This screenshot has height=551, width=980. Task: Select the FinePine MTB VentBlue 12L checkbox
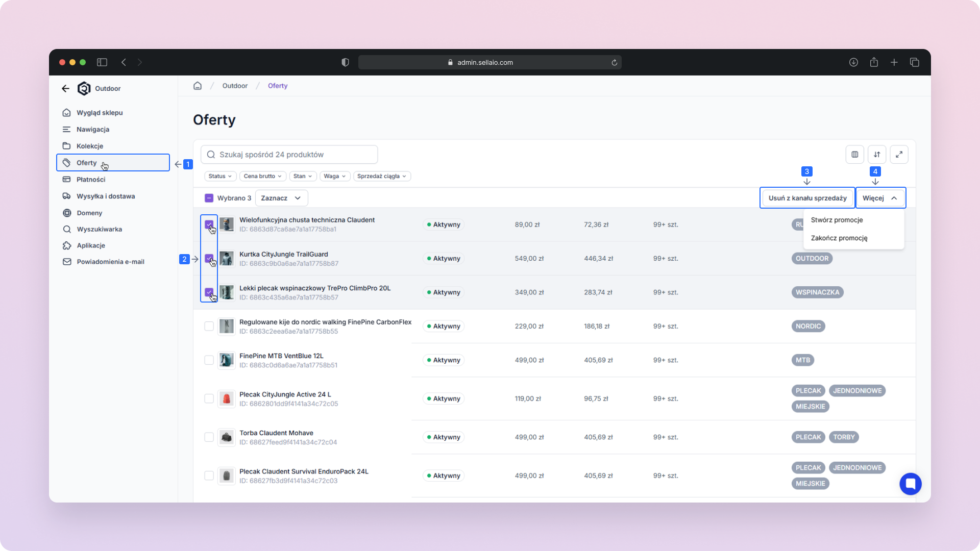(209, 360)
